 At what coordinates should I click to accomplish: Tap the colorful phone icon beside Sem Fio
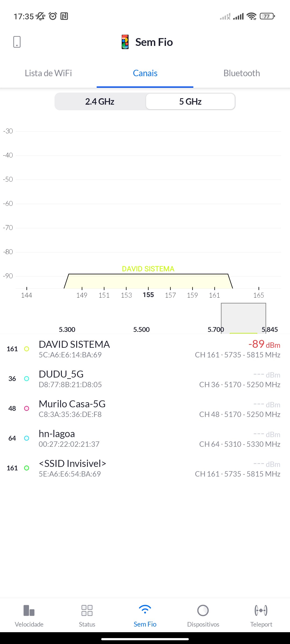(125, 42)
